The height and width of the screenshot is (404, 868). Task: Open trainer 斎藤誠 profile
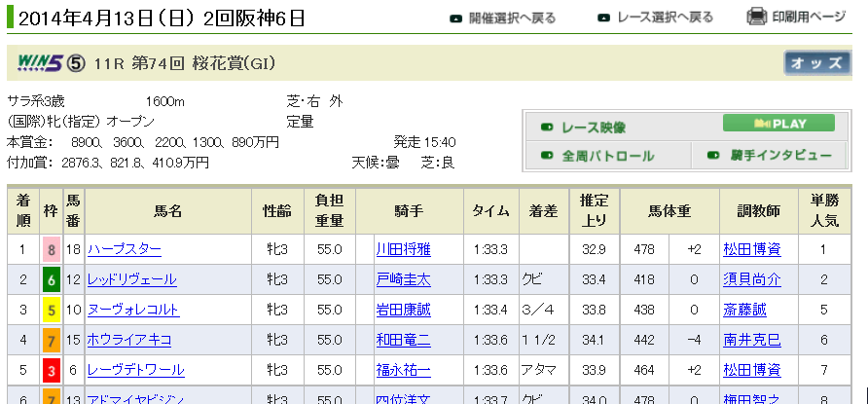tap(744, 310)
